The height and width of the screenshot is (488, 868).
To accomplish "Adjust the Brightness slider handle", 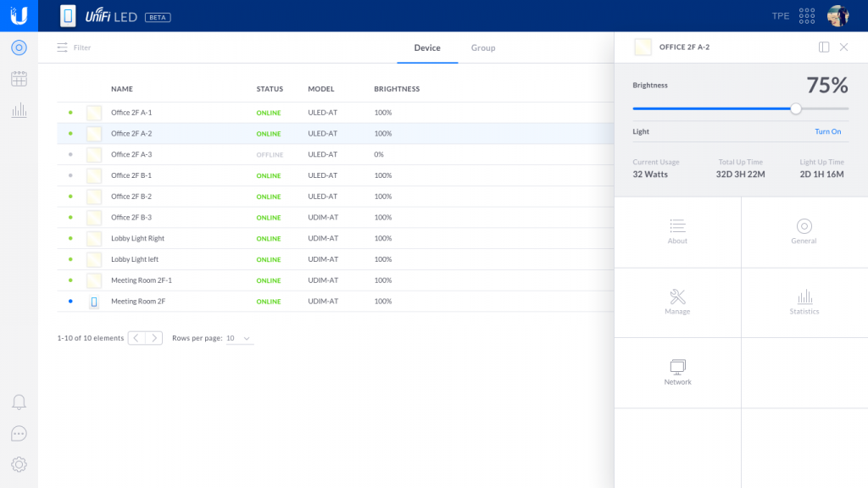I will [795, 108].
